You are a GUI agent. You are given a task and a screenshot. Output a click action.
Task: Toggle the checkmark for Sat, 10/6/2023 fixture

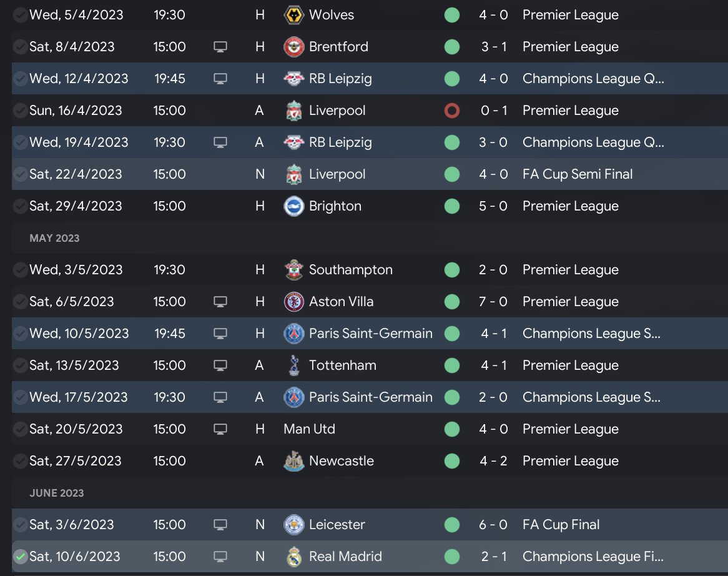point(21,557)
